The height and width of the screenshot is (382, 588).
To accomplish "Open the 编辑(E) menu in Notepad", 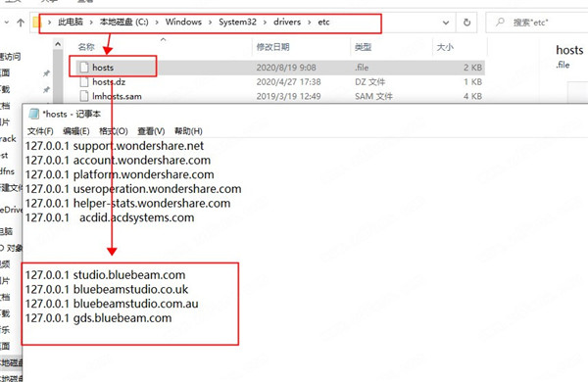I will (76, 131).
